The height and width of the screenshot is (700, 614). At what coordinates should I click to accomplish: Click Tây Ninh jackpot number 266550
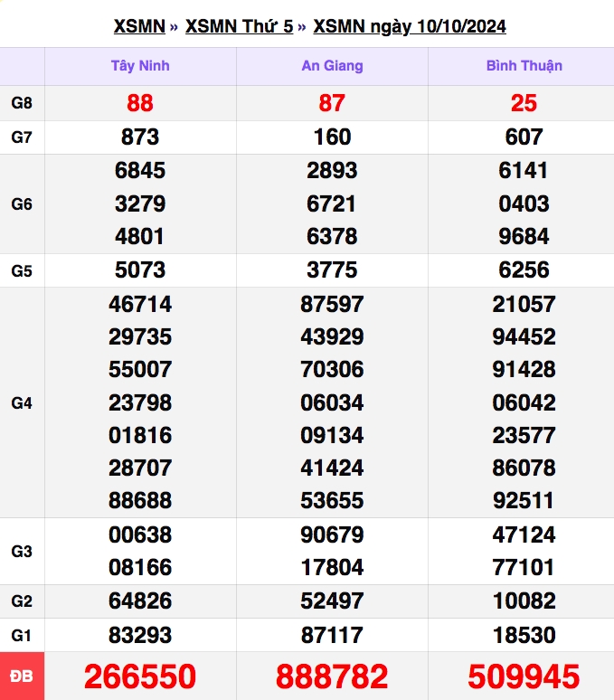point(140,676)
